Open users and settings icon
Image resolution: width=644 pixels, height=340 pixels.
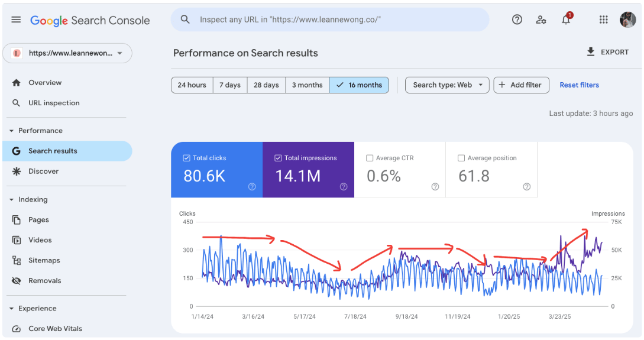point(541,20)
